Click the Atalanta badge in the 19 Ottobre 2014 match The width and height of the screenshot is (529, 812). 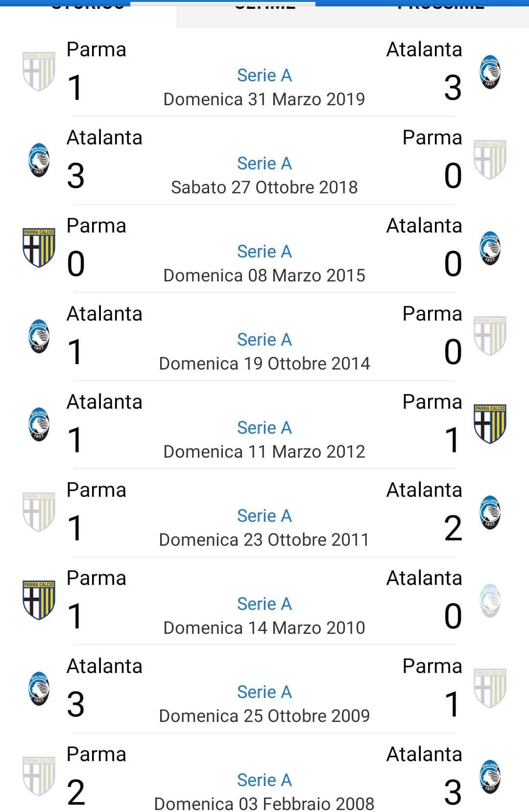(x=39, y=336)
